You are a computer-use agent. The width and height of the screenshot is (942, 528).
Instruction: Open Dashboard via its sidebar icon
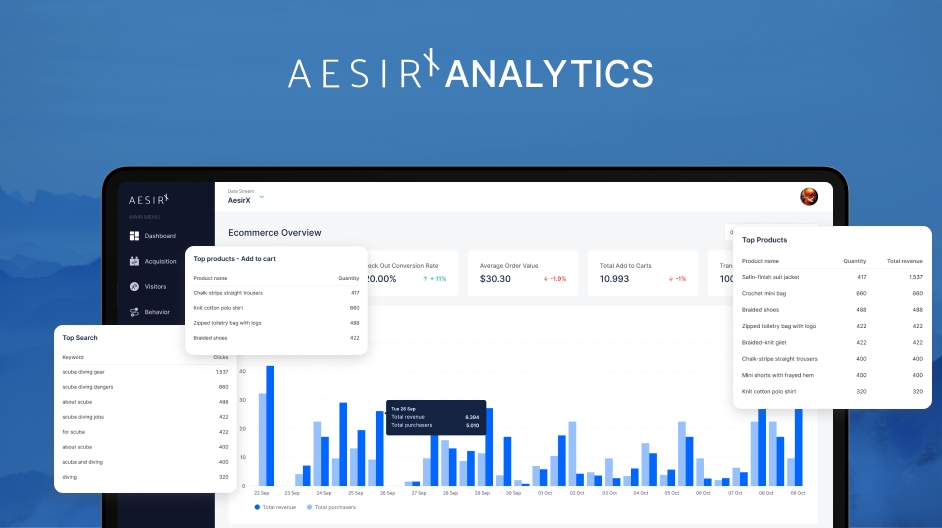[134, 236]
